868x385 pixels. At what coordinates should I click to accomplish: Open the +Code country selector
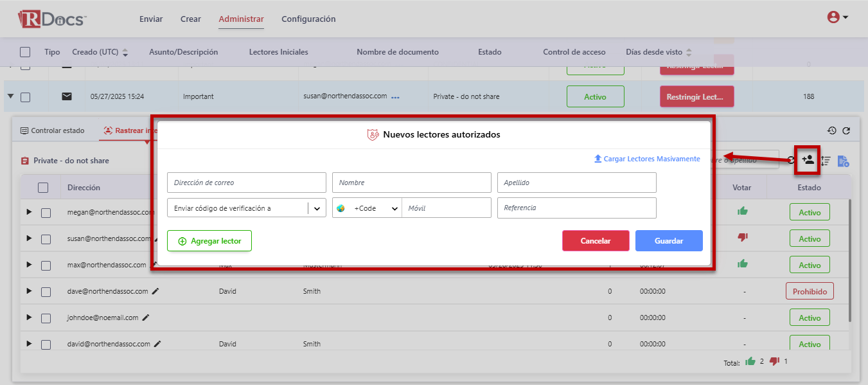click(x=367, y=208)
